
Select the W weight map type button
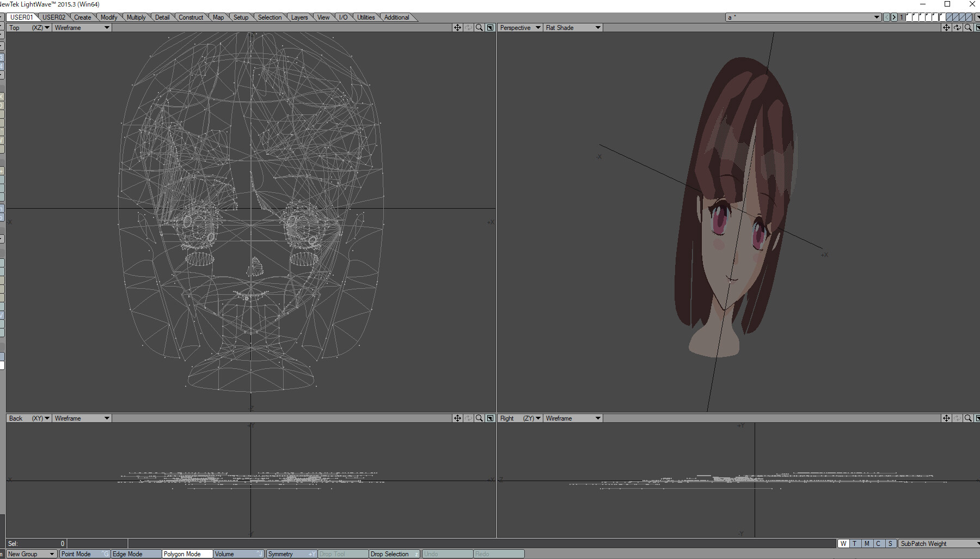coord(843,544)
